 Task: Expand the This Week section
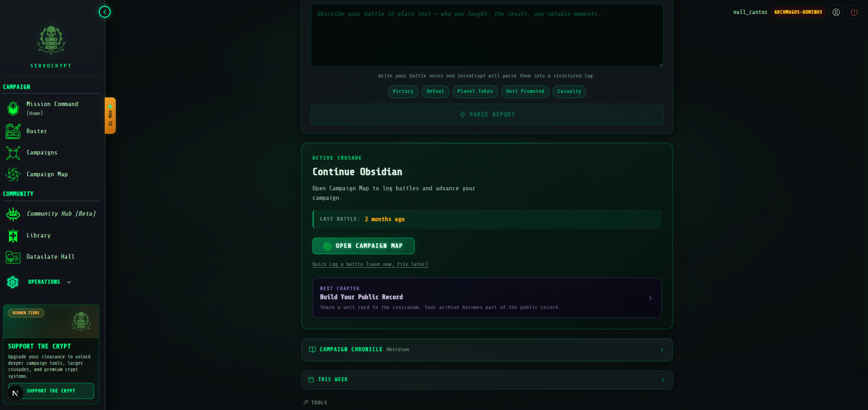(487, 380)
